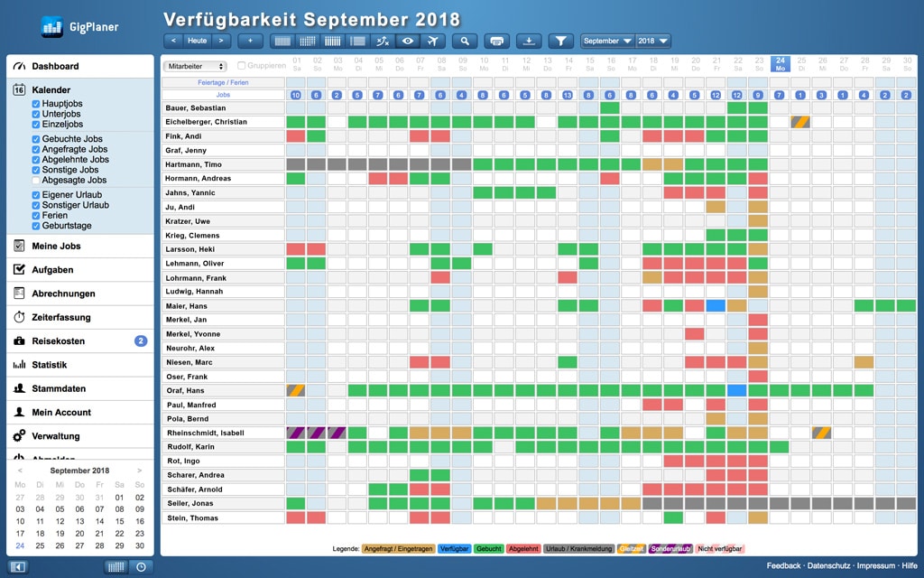Toggle the eye visibility icon in toolbar

coord(408,41)
